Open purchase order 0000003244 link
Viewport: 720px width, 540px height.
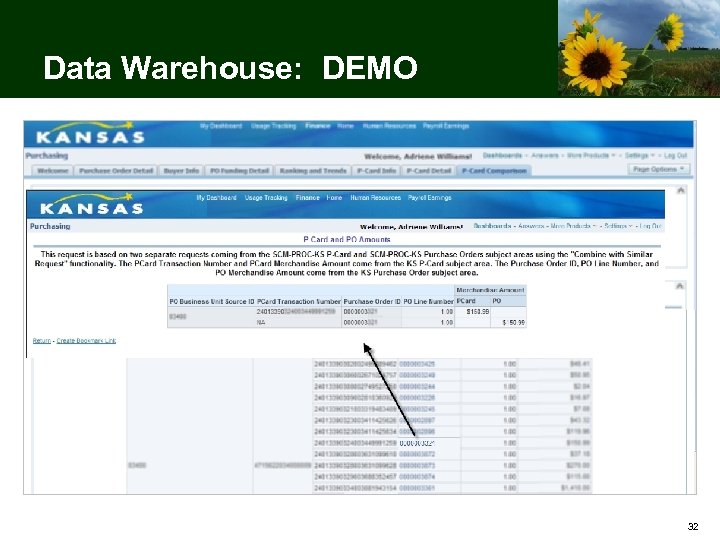point(417,387)
